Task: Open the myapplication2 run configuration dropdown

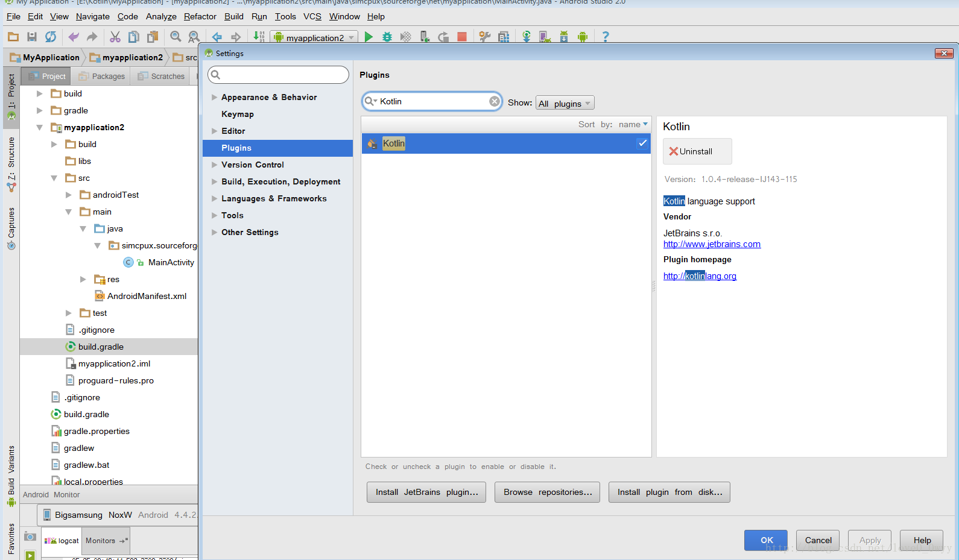Action: (314, 37)
